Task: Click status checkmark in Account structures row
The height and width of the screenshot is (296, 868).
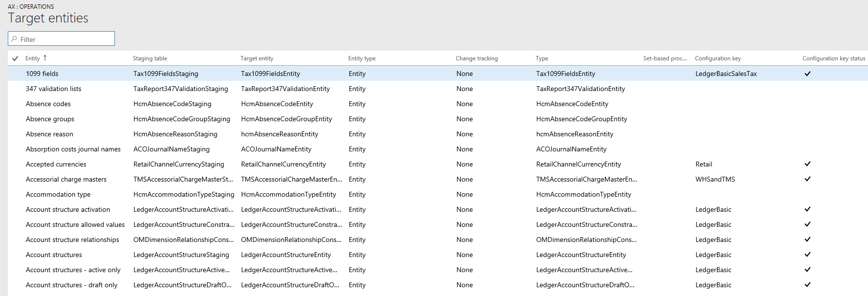Action: point(808,254)
